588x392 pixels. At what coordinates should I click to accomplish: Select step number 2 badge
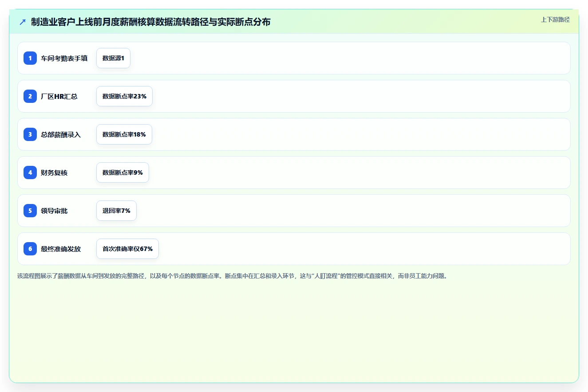click(30, 96)
